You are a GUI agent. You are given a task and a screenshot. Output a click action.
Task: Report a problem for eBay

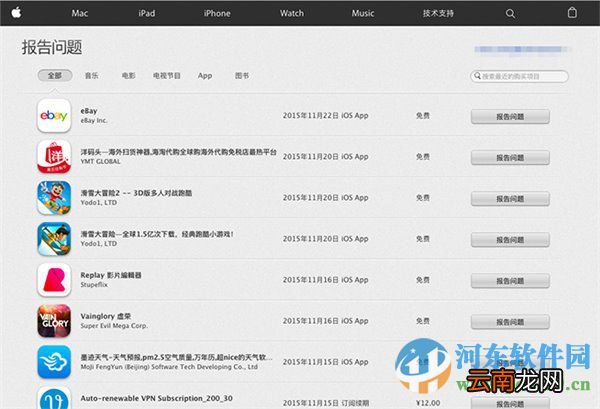(510, 116)
